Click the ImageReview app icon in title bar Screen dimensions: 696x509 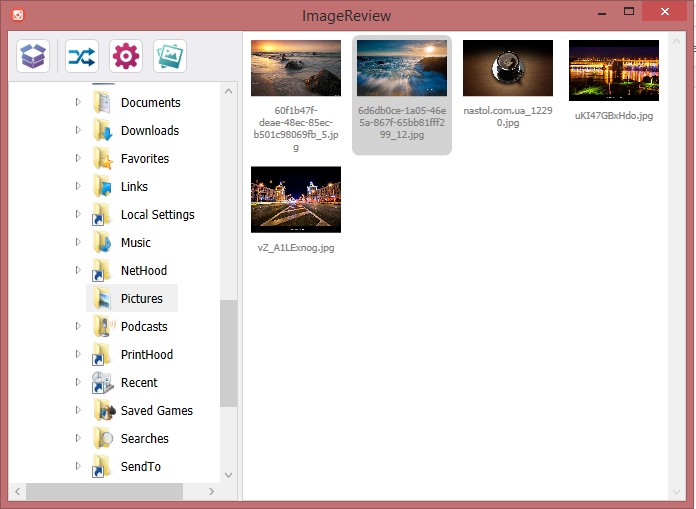(x=18, y=15)
